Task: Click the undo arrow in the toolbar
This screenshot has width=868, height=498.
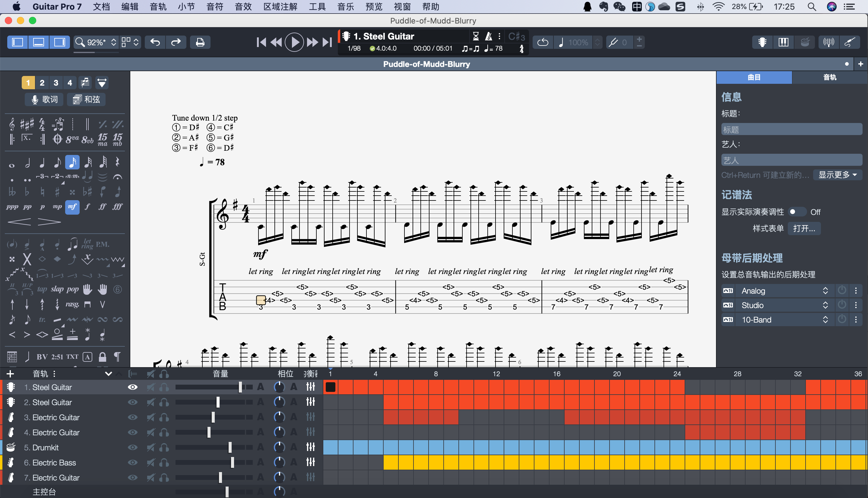Action: (x=155, y=42)
